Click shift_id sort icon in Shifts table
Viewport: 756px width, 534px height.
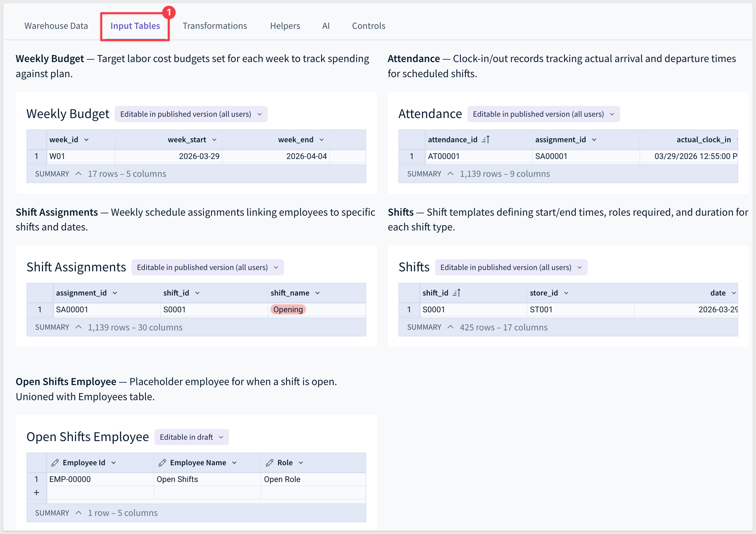tap(457, 293)
